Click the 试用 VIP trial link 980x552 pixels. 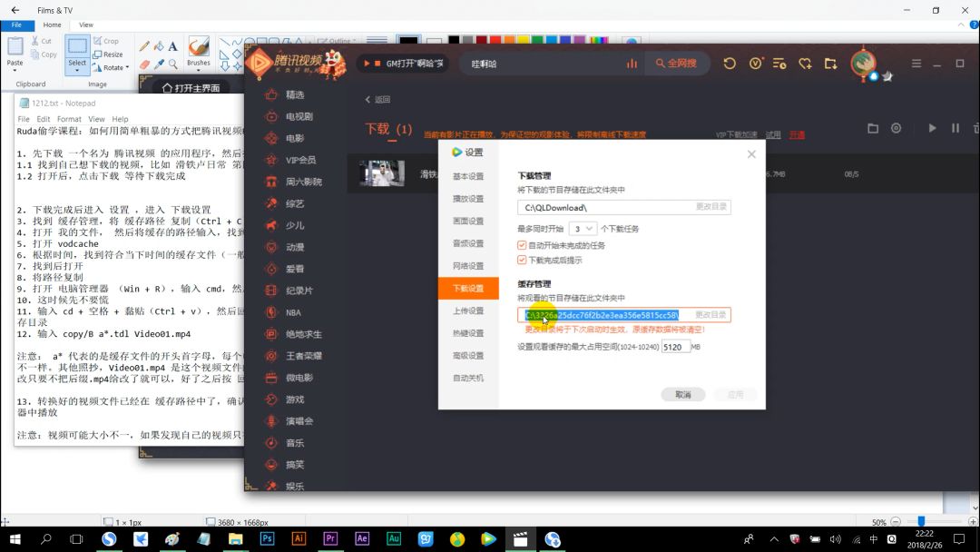click(773, 134)
